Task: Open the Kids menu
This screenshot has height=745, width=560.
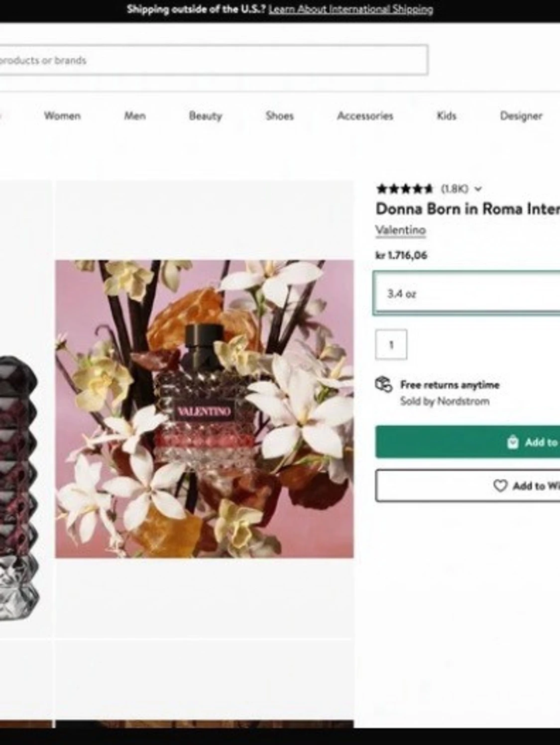Action: coord(446,116)
